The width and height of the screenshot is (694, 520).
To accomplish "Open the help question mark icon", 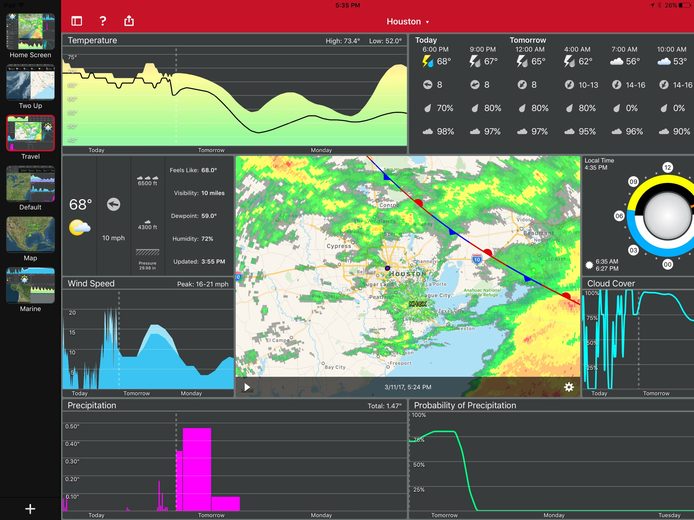I will 103,21.
